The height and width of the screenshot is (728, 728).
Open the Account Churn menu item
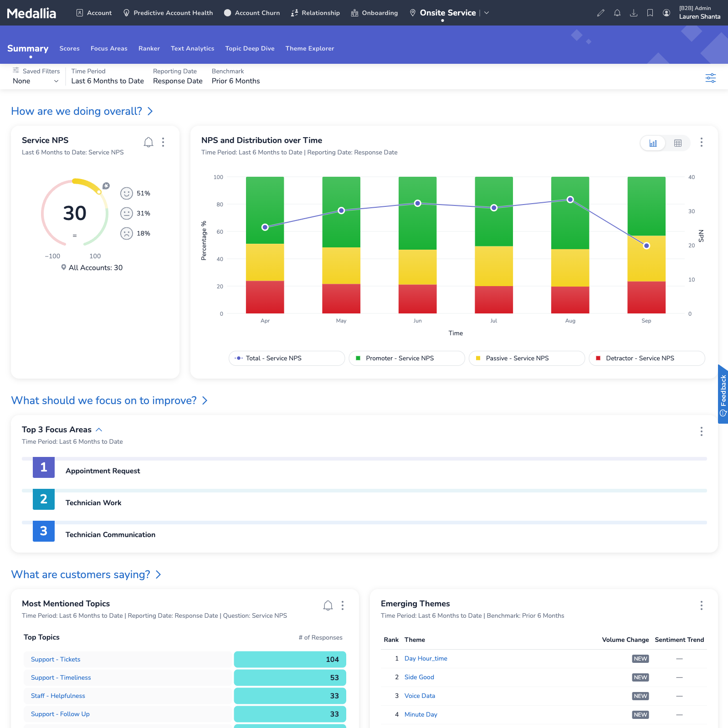coord(252,13)
